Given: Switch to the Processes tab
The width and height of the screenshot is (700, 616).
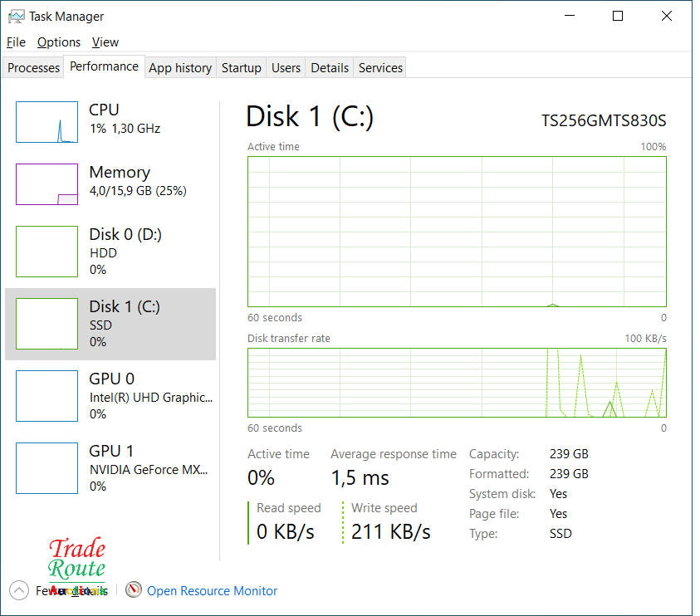Looking at the screenshot, I should click(x=34, y=68).
